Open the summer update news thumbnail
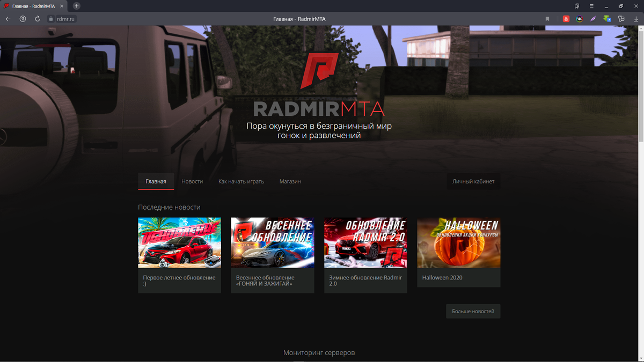Image resolution: width=644 pixels, height=362 pixels. 179,242
